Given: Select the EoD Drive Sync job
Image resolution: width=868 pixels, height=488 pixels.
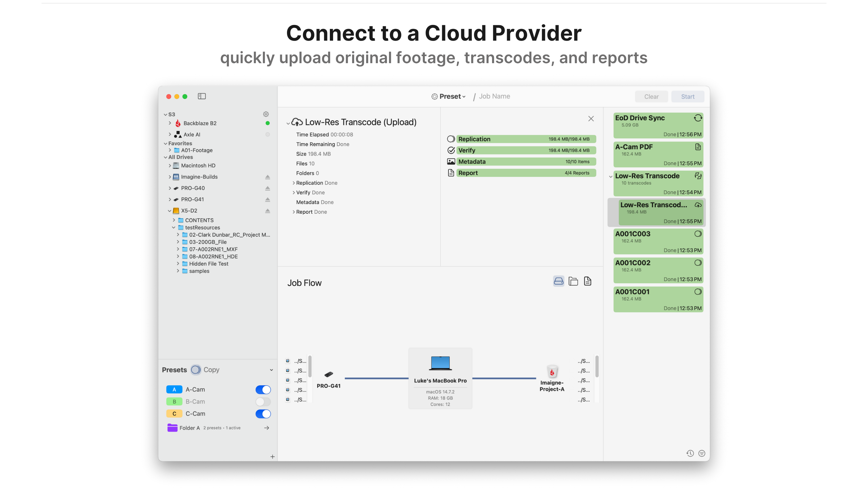Looking at the screenshot, I should [x=658, y=126].
